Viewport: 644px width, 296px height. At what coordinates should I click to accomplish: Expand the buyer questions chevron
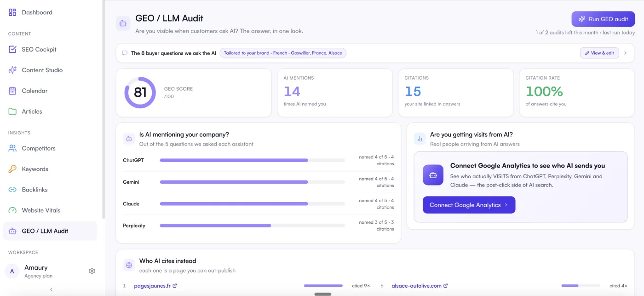click(x=626, y=53)
